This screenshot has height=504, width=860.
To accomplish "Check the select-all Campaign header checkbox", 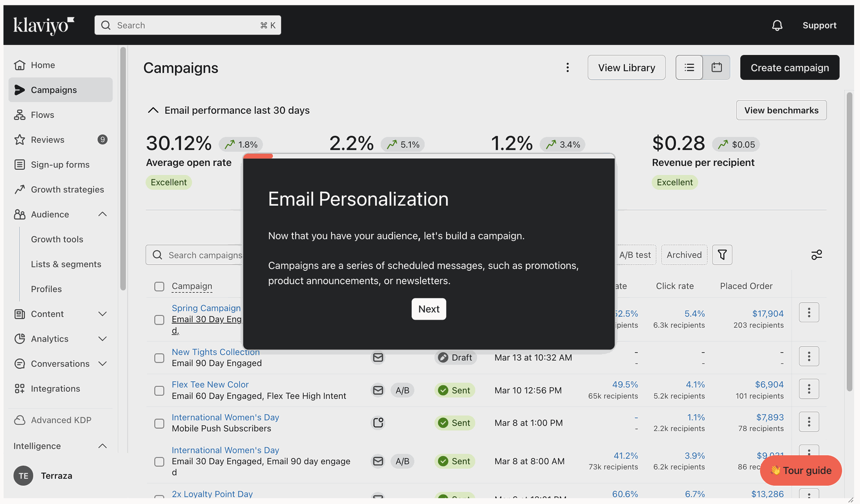I will 159,286.
